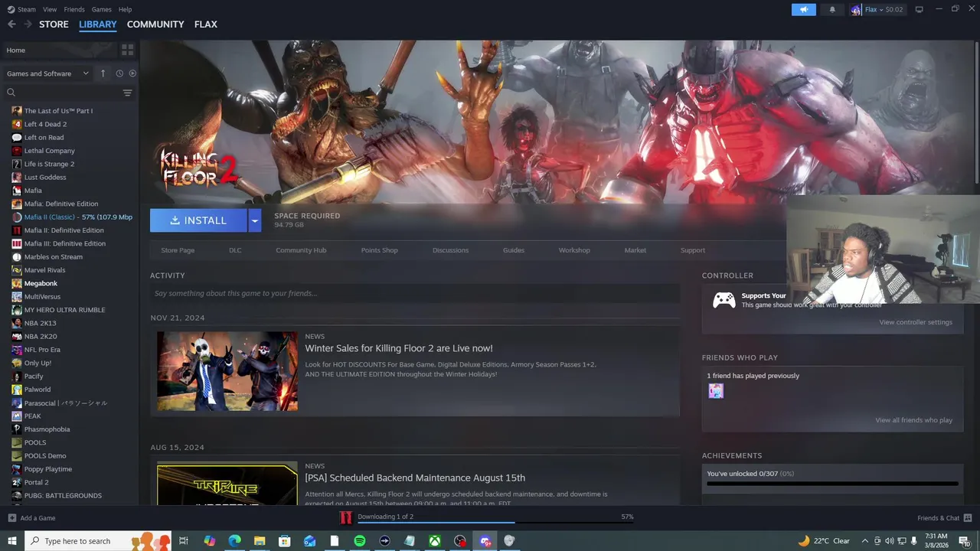The width and height of the screenshot is (980, 551).
Task: Open the Windows Start menu
Action: [11, 541]
